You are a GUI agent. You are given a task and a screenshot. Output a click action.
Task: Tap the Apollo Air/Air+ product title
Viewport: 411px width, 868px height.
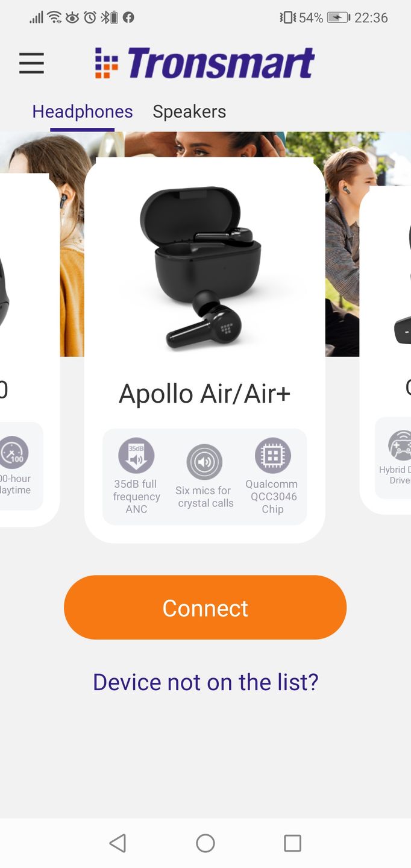tap(205, 394)
